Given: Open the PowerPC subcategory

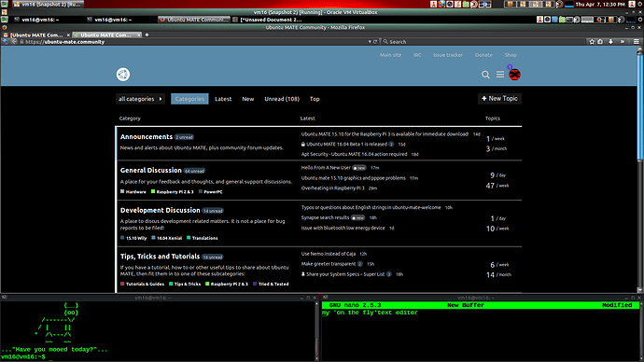Looking at the screenshot, I should click(x=211, y=191).
